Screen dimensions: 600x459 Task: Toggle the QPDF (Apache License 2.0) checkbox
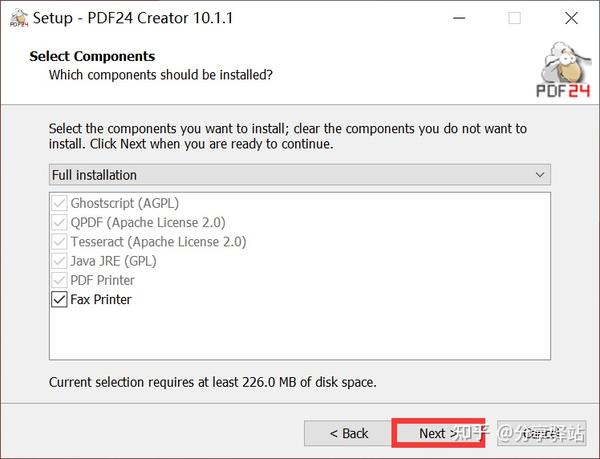[x=58, y=222]
